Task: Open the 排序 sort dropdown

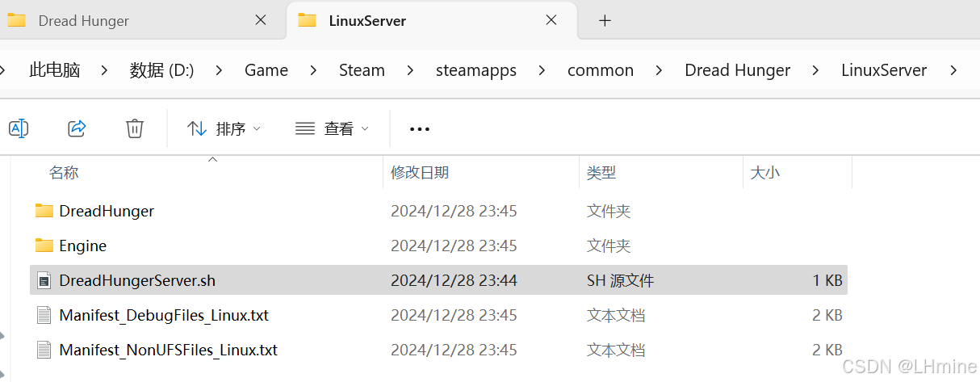Action: pyautogui.click(x=224, y=128)
